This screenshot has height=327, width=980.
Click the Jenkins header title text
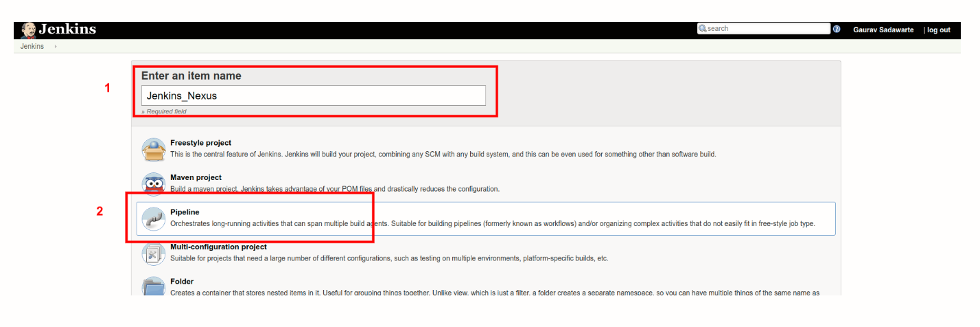coord(67,30)
